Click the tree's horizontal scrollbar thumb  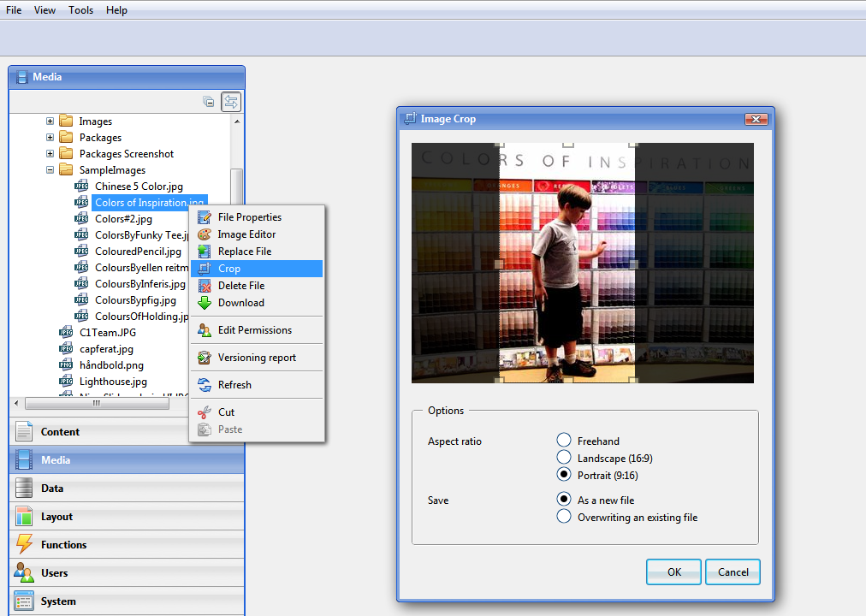click(x=96, y=403)
